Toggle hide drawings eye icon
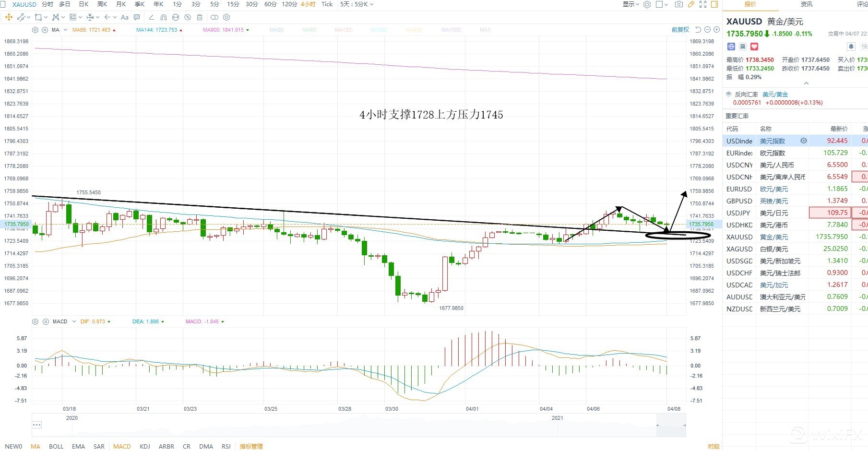 tap(214, 17)
